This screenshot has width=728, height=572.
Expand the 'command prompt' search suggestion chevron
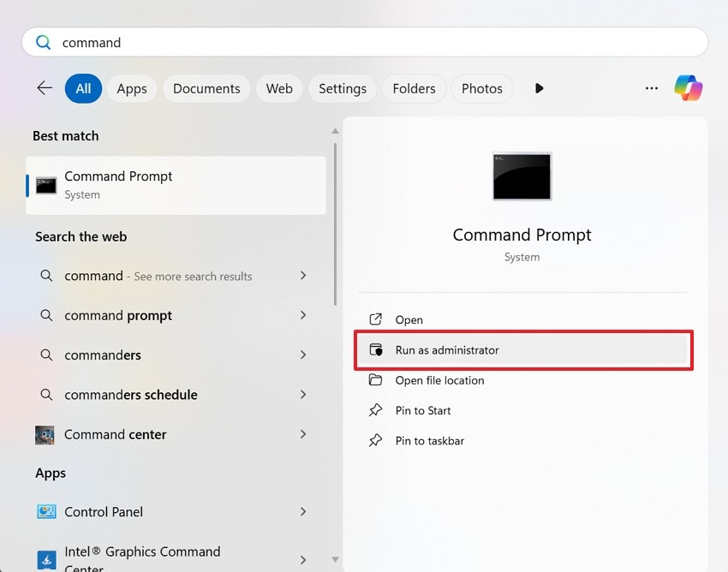click(303, 315)
